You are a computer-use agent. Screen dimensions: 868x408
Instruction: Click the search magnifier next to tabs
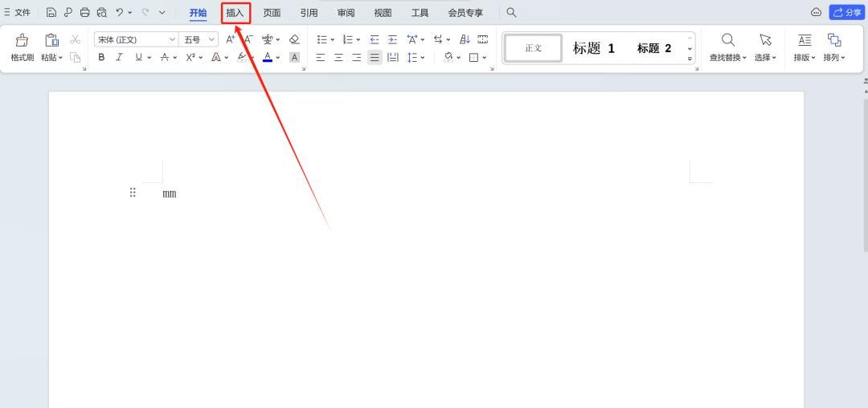pyautogui.click(x=511, y=12)
